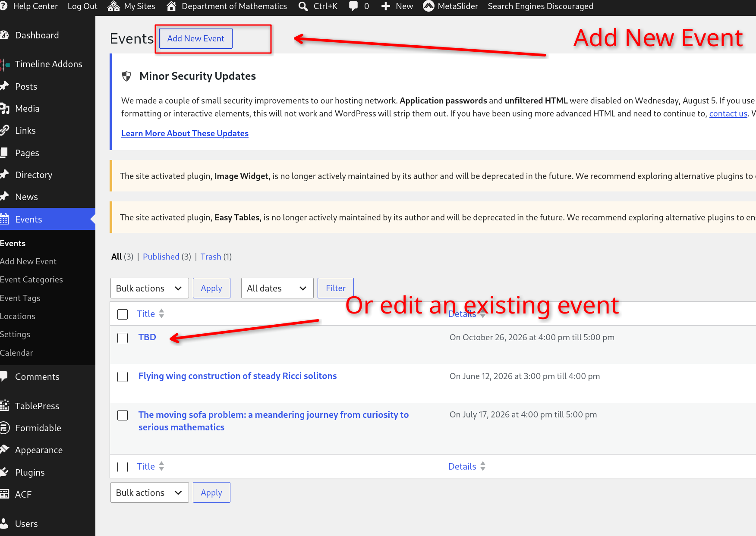Open the bottom Bulk actions dropdown
Viewport: 756px width, 536px height.
click(x=150, y=492)
